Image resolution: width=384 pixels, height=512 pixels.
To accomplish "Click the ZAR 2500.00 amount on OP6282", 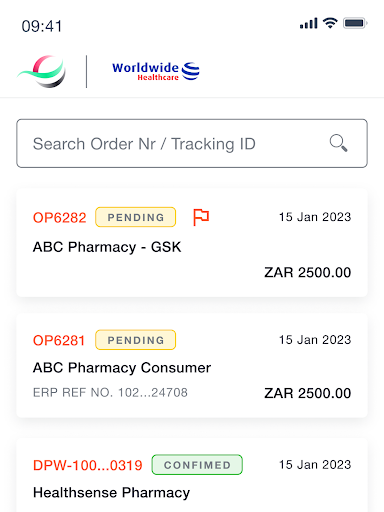I will click(x=308, y=272).
